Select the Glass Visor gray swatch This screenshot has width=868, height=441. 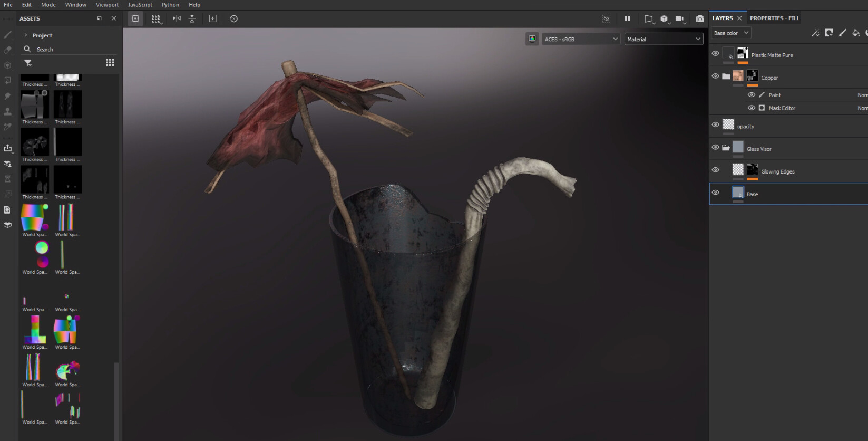738,147
